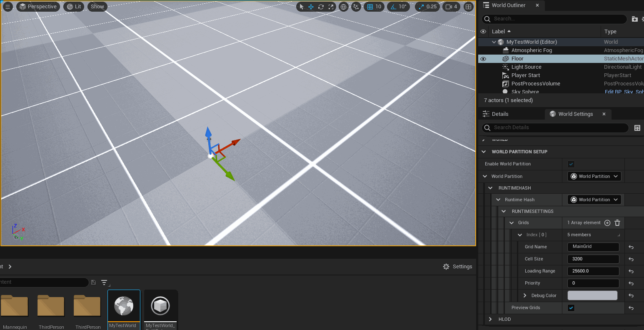The height and width of the screenshot is (330, 644).
Task: Click the World Outliner search field
Action: click(554, 19)
